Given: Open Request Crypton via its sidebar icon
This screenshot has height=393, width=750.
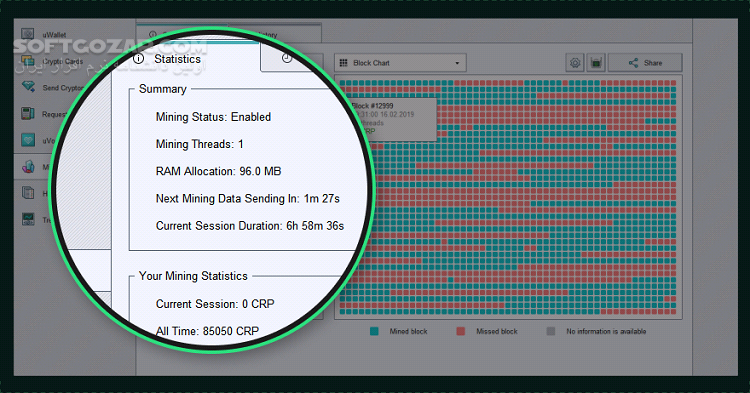Looking at the screenshot, I should (x=28, y=113).
